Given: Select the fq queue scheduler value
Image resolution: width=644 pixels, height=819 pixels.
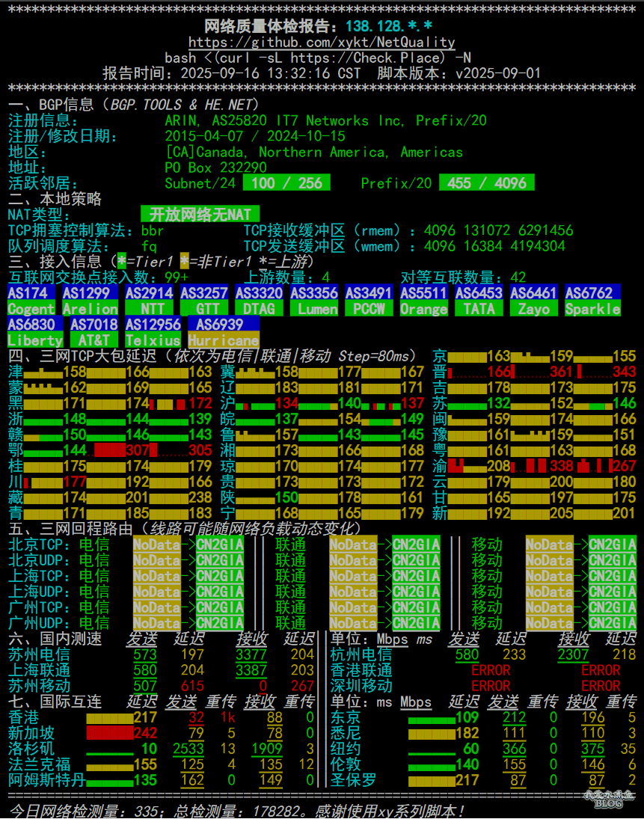Looking at the screenshot, I should coord(149,246).
